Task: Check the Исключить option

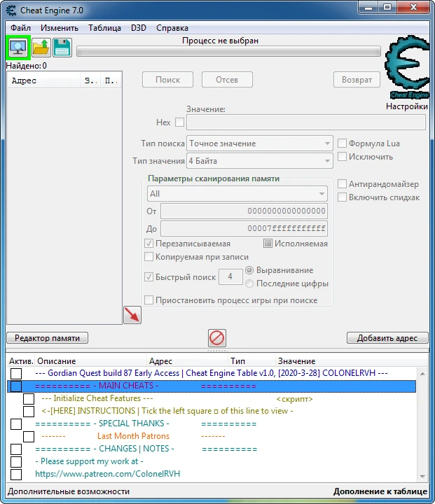Action: click(342, 157)
